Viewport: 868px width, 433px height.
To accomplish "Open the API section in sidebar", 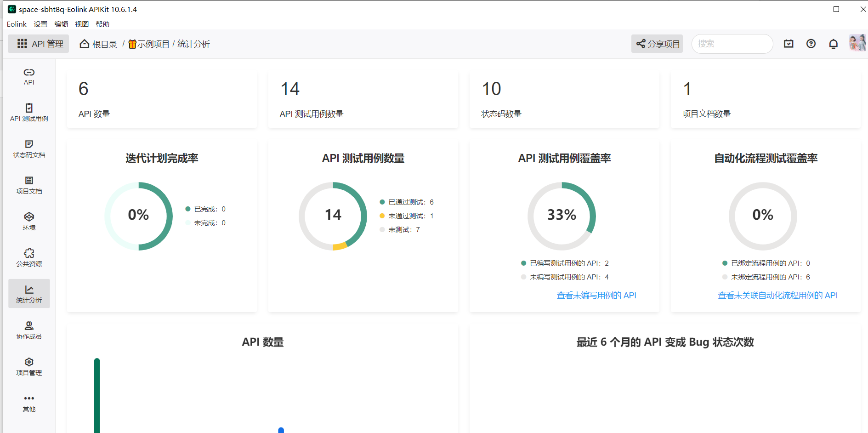I will 29,77.
